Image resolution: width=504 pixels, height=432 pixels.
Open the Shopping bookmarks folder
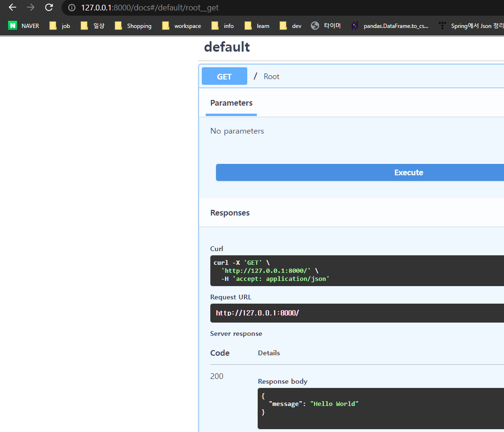click(x=133, y=26)
